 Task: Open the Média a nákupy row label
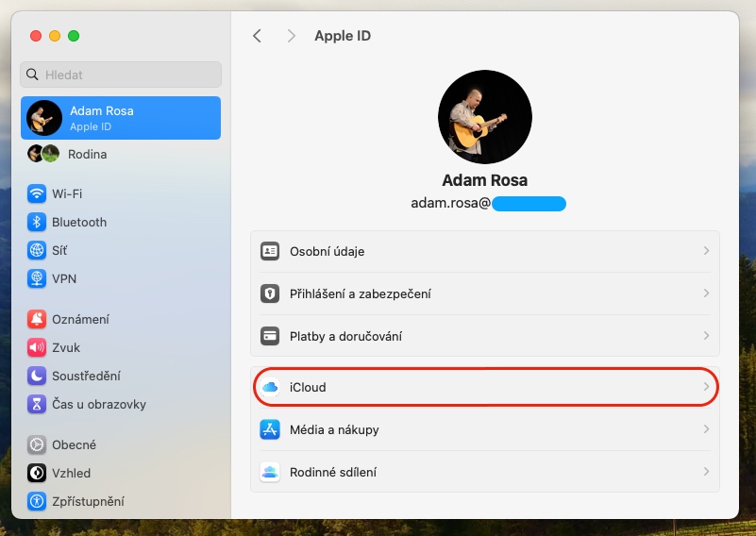coord(334,429)
